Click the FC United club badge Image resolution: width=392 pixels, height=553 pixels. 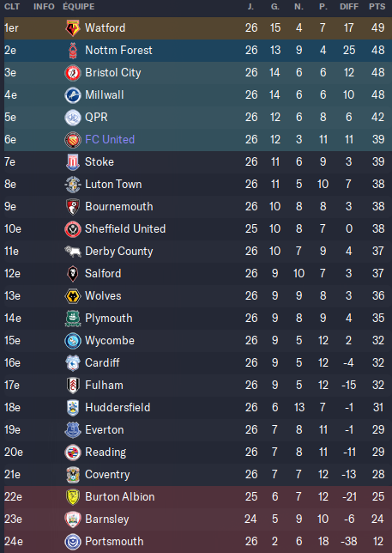(73, 140)
